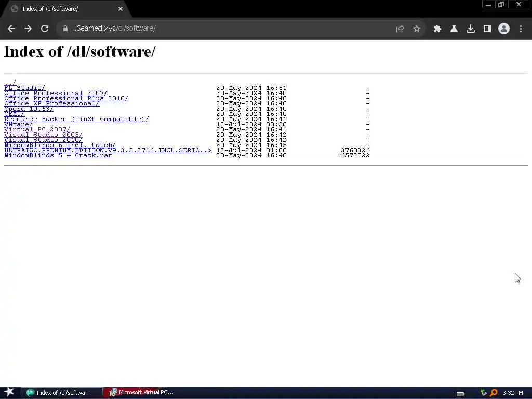Click the Index of /dl/software/ heading
The width and height of the screenshot is (532, 399).
[x=80, y=51]
